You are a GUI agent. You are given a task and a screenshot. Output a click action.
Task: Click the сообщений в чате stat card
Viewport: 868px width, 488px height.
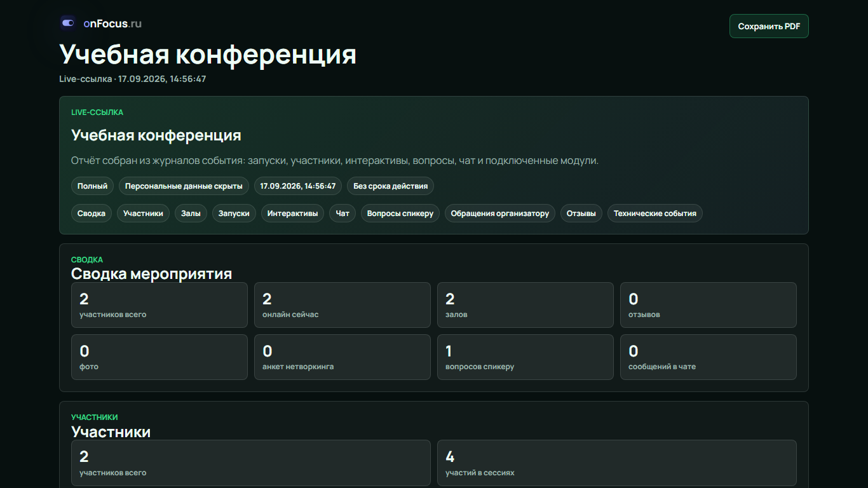tap(709, 357)
